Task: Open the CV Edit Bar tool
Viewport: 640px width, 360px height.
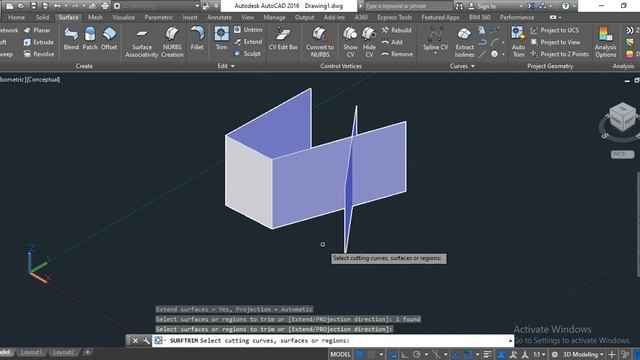Action: coord(283,38)
